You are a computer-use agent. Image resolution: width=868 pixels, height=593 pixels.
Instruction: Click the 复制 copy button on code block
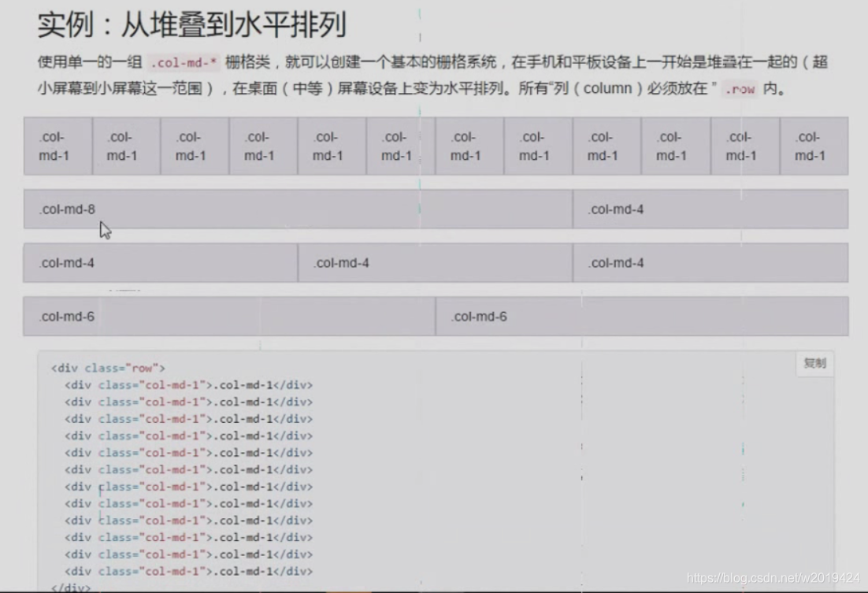(815, 363)
